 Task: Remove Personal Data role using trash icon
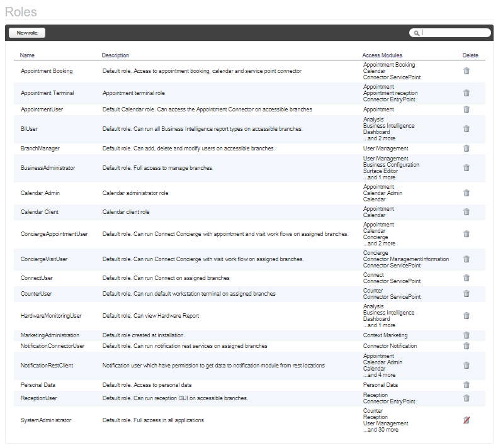[x=467, y=385]
